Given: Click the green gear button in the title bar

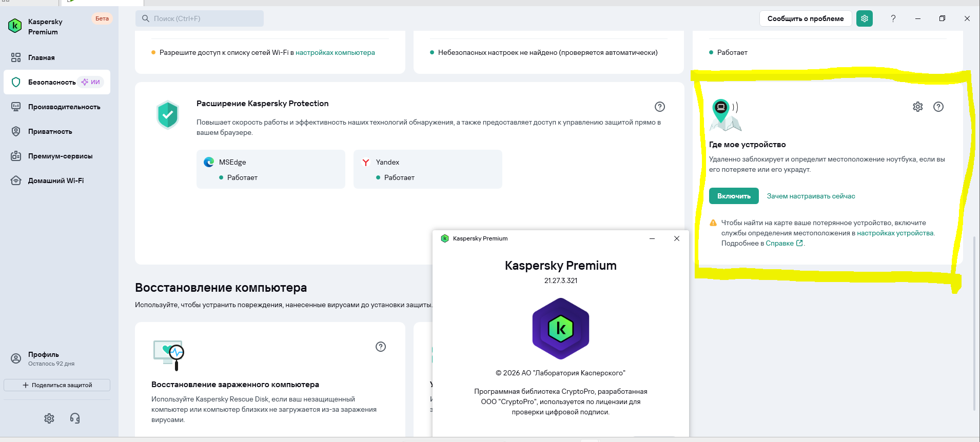Looking at the screenshot, I should (865, 18).
